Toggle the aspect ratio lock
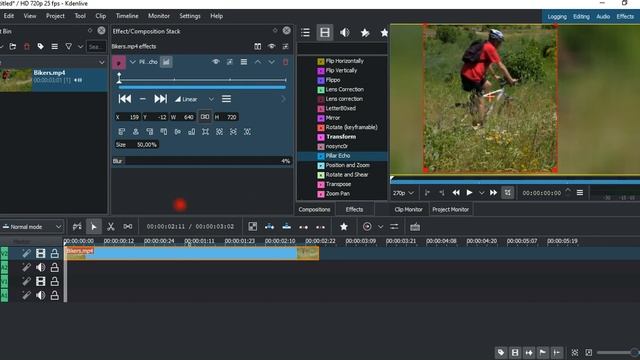This screenshot has width=640, height=360. click(205, 117)
